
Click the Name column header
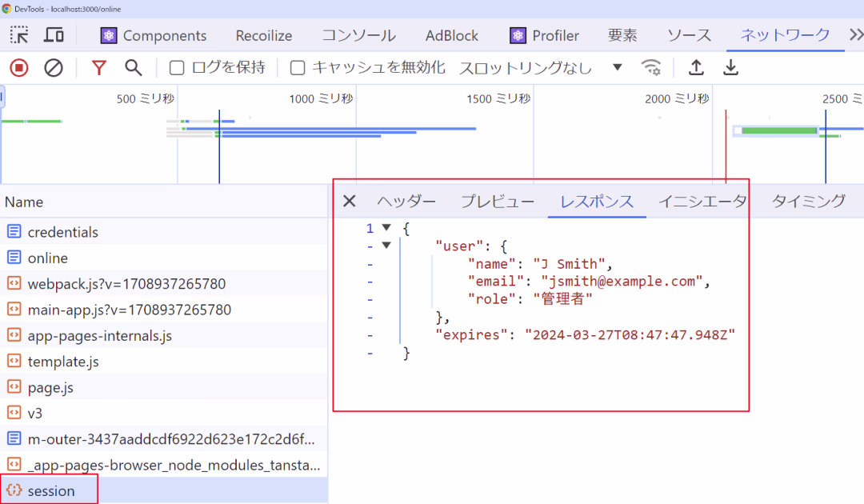point(164,202)
